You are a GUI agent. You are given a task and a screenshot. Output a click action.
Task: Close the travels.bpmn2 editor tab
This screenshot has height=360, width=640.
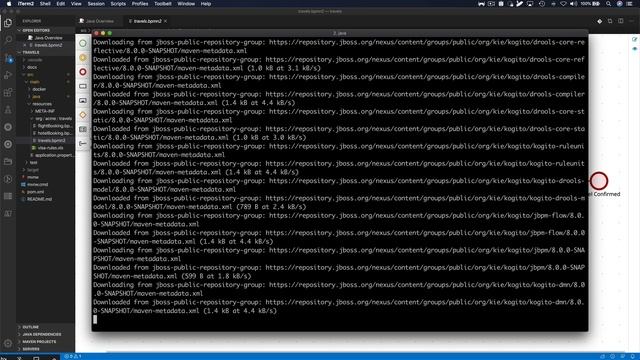point(165,21)
